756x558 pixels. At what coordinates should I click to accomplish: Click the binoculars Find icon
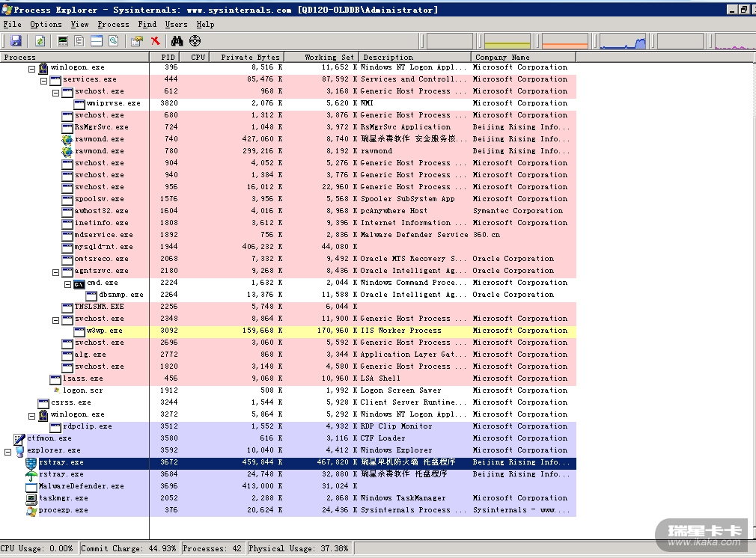[x=177, y=41]
